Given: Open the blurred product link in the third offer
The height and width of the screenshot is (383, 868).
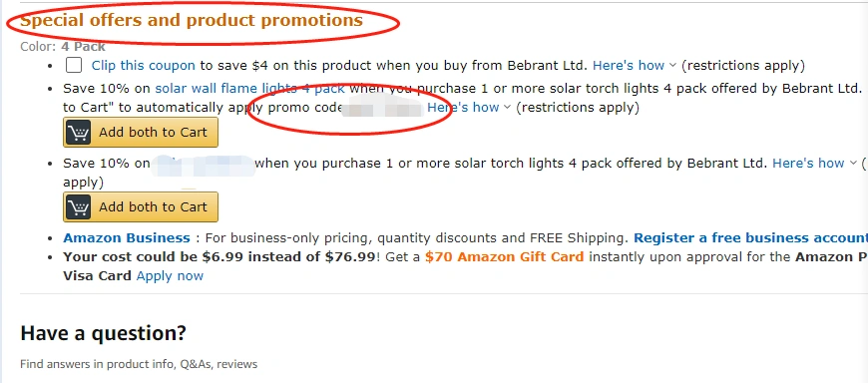Looking at the screenshot, I should coord(203,165).
